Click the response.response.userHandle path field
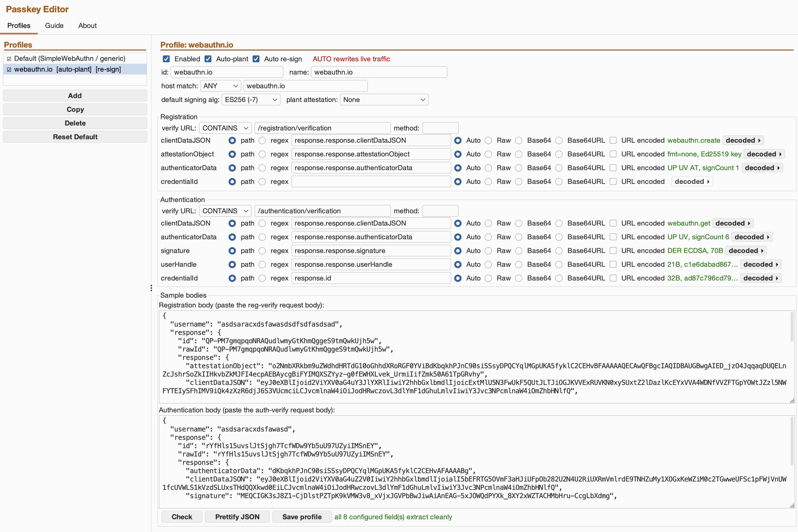Viewport: 798px width, 532px height. (x=371, y=264)
